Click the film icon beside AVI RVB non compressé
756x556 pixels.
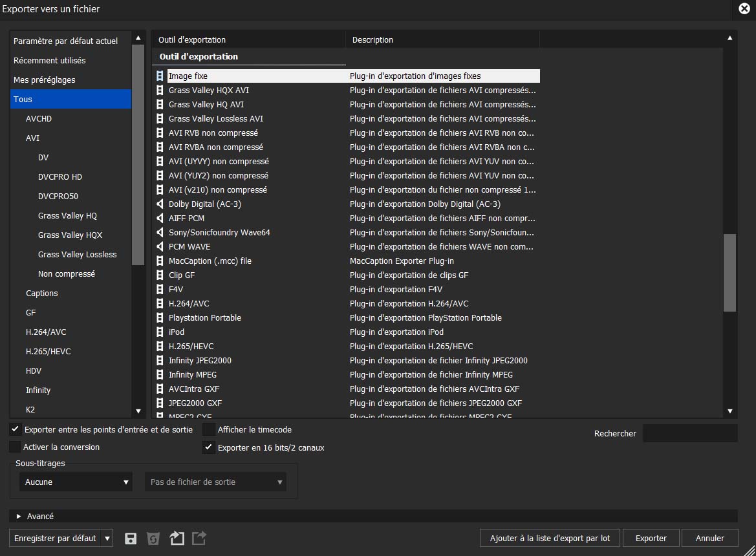pyautogui.click(x=160, y=133)
